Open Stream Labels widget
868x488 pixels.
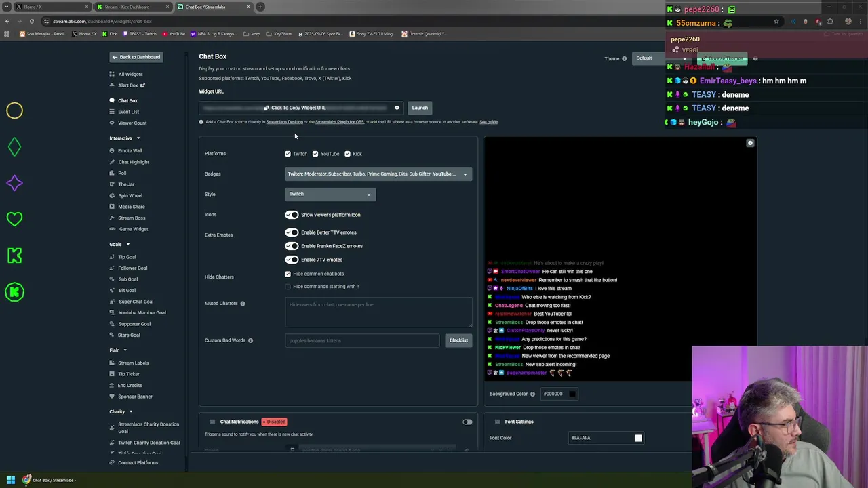(x=133, y=363)
